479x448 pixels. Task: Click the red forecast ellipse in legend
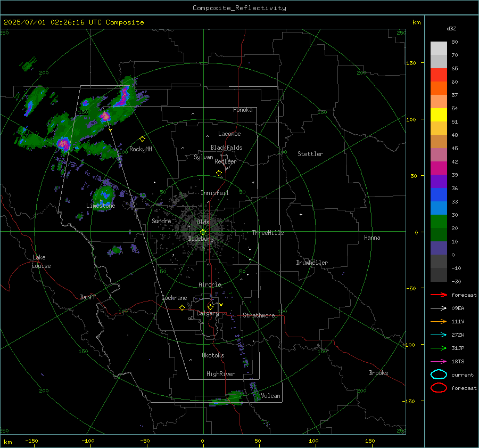[x=439, y=388]
